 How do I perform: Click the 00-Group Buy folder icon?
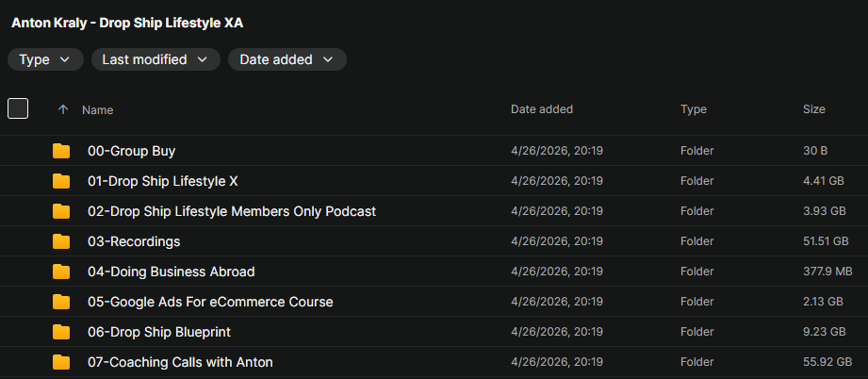point(61,151)
